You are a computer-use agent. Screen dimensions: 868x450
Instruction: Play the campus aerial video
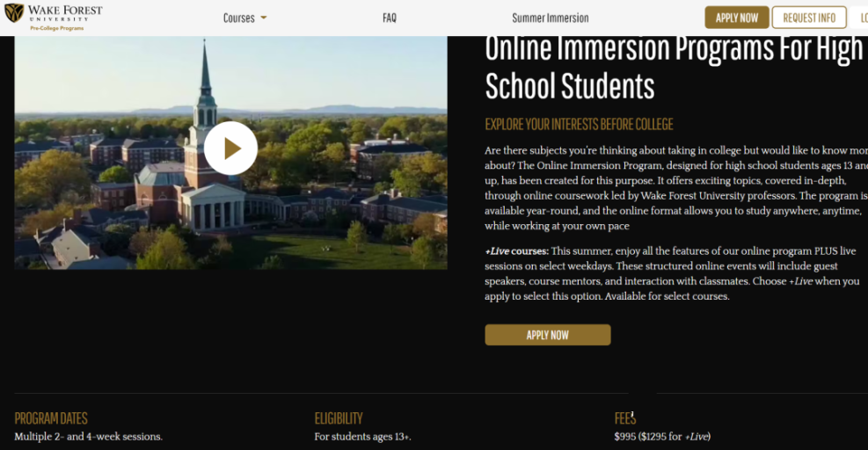(x=230, y=149)
